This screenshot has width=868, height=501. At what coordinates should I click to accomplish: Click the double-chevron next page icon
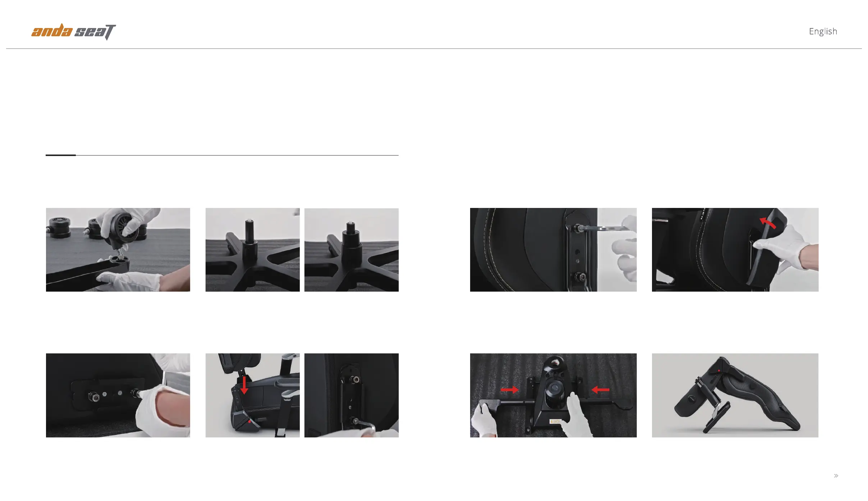pyautogui.click(x=836, y=476)
